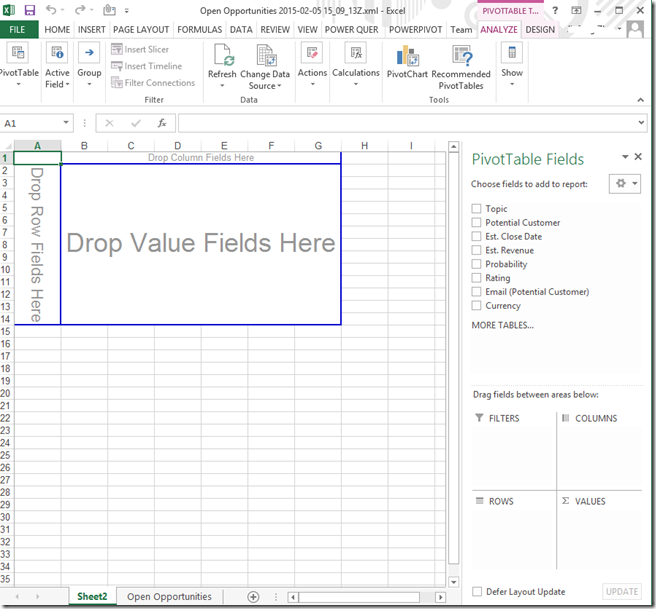The height and width of the screenshot is (609, 656).
Task: Open the Name Box dropdown arrow
Action: (x=66, y=123)
